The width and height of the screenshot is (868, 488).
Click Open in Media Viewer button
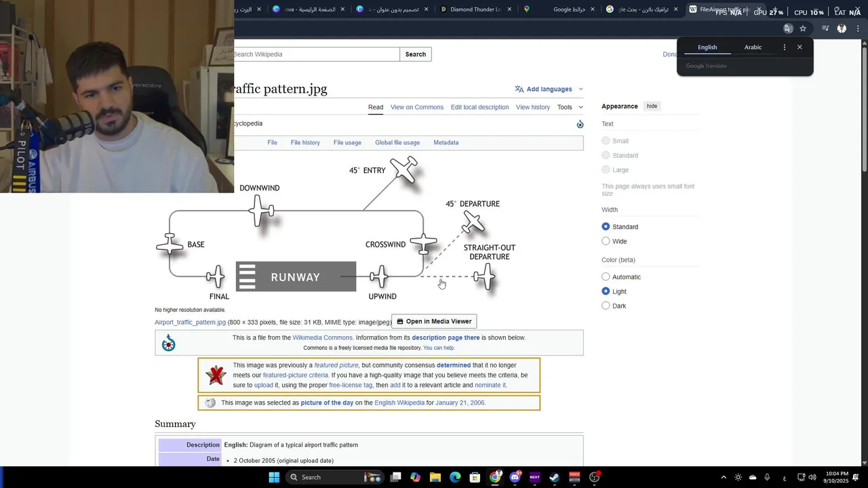435,321
